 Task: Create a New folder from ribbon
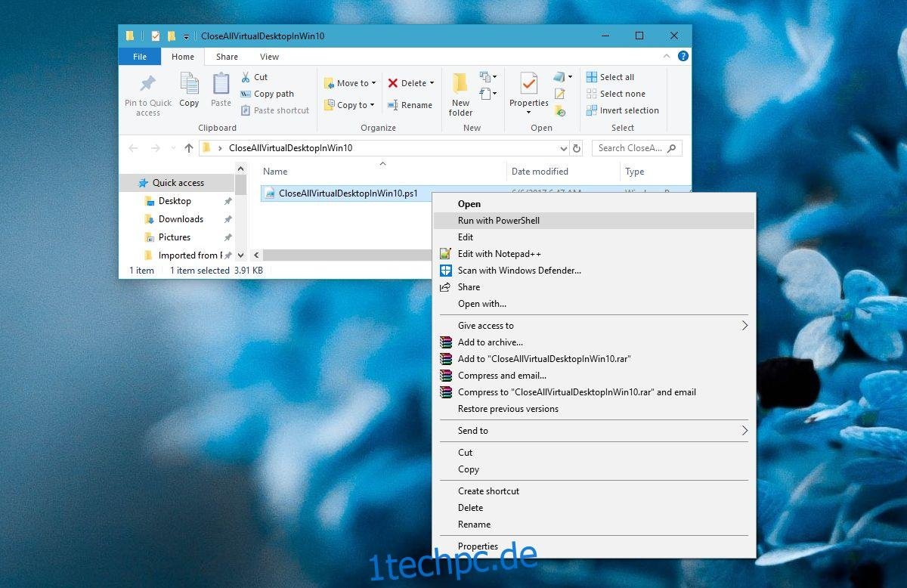(460, 94)
